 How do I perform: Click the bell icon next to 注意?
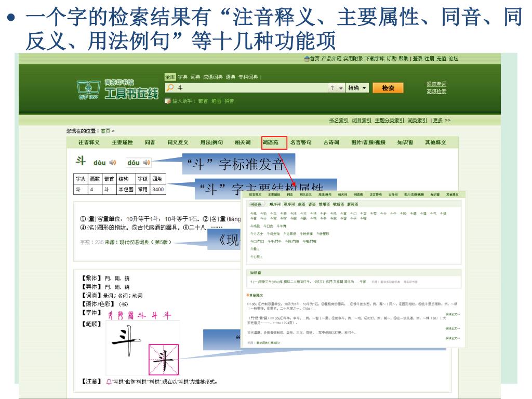click(x=109, y=382)
